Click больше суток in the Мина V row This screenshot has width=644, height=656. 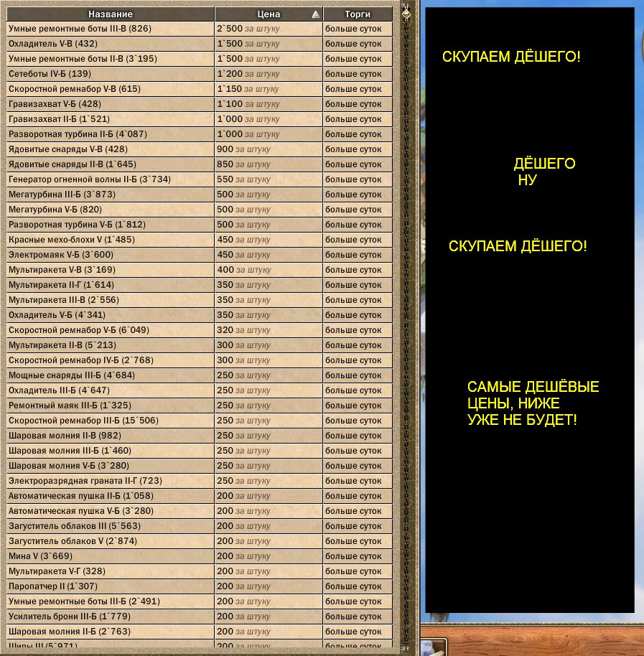(354, 556)
